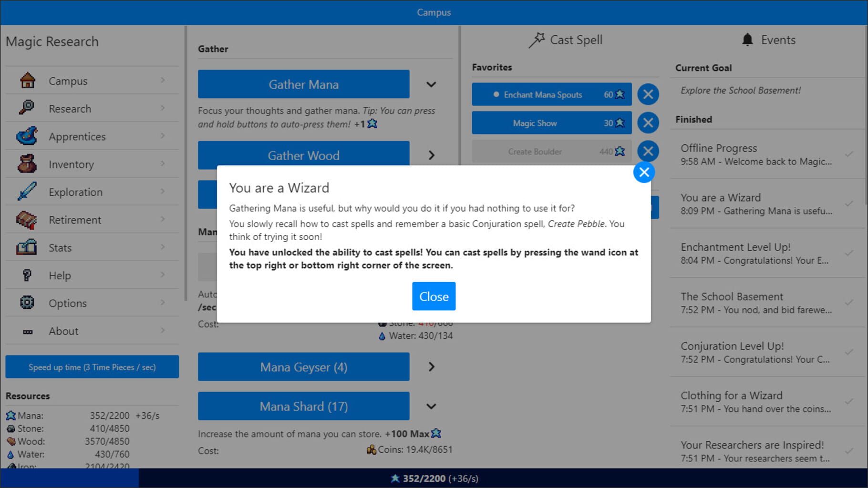This screenshot has height=488, width=868.
Task: Click the mana progress bar at bottom
Action: [x=434, y=478]
